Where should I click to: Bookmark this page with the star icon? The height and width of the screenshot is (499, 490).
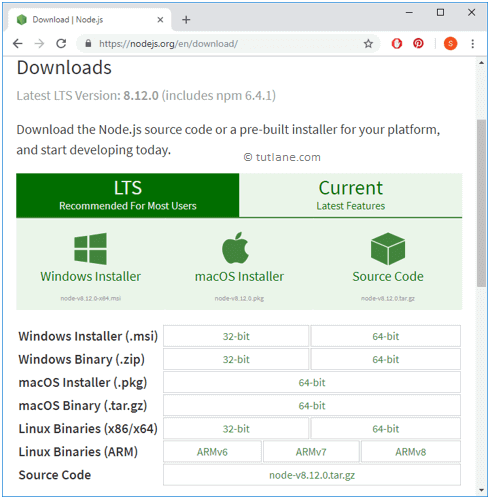point(368,44)
